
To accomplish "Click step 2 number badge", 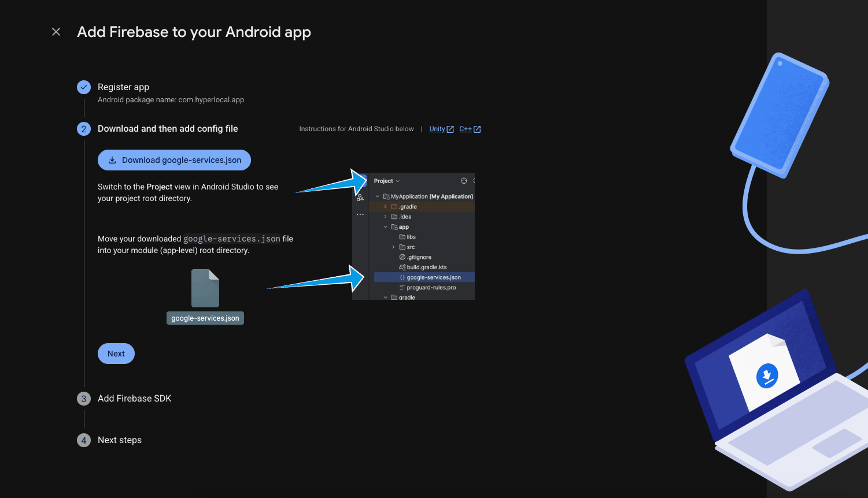I will (x=84, y=129).
